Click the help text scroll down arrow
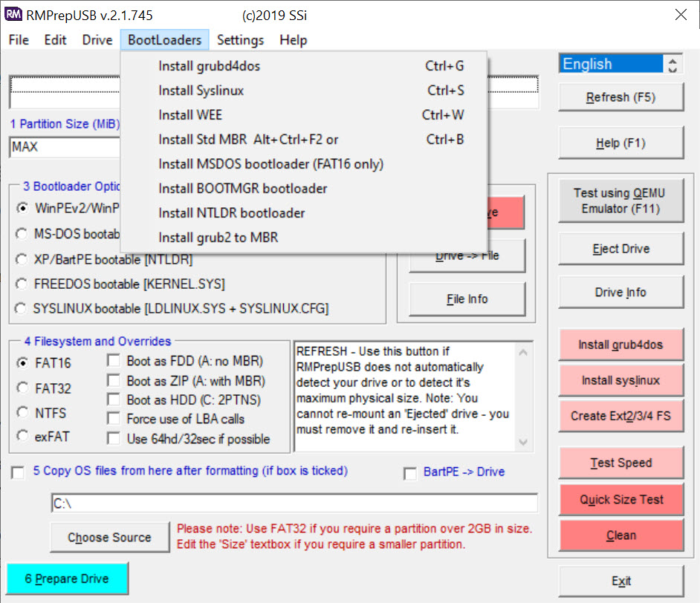The image size is (700, 603). [x=523, y=442]
